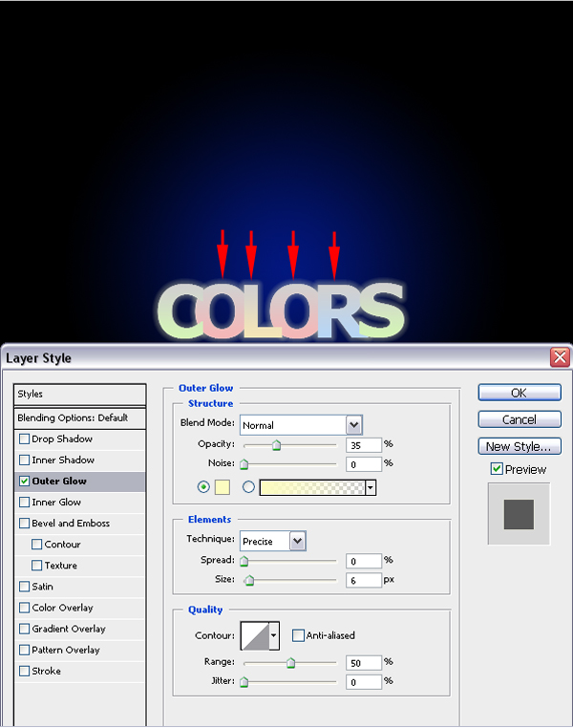Click the Opacity slider handle
This screenshot has width=573, height=728.
click(x=277, y=446)
